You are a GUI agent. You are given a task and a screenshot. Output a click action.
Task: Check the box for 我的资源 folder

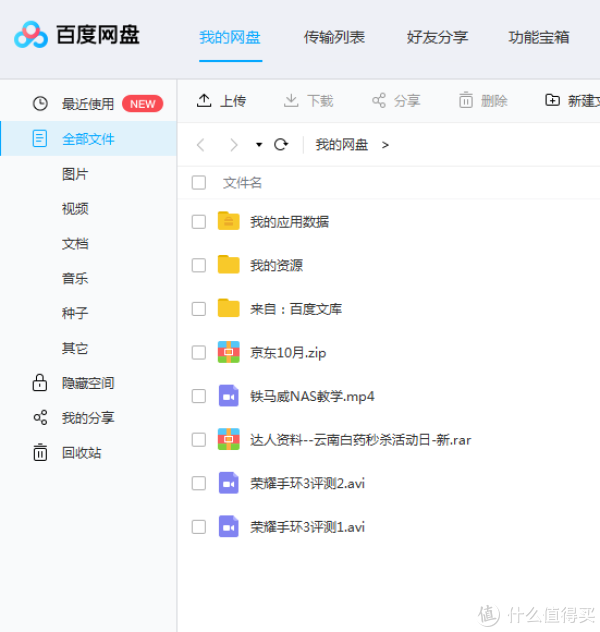pyautogui.click(x=199, y=265)
